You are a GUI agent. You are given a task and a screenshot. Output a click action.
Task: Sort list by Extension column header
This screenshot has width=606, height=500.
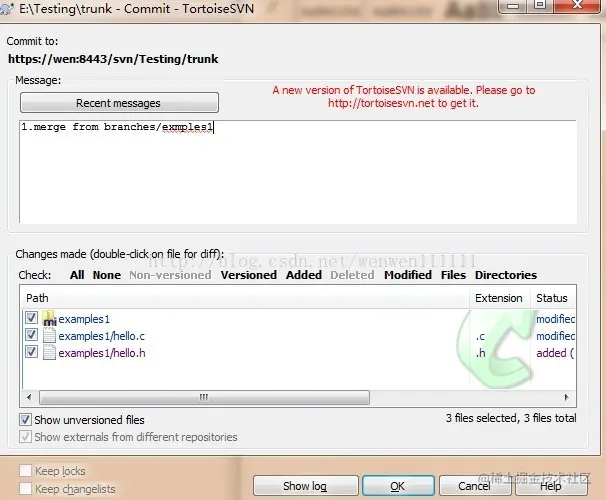coord(500,298)
